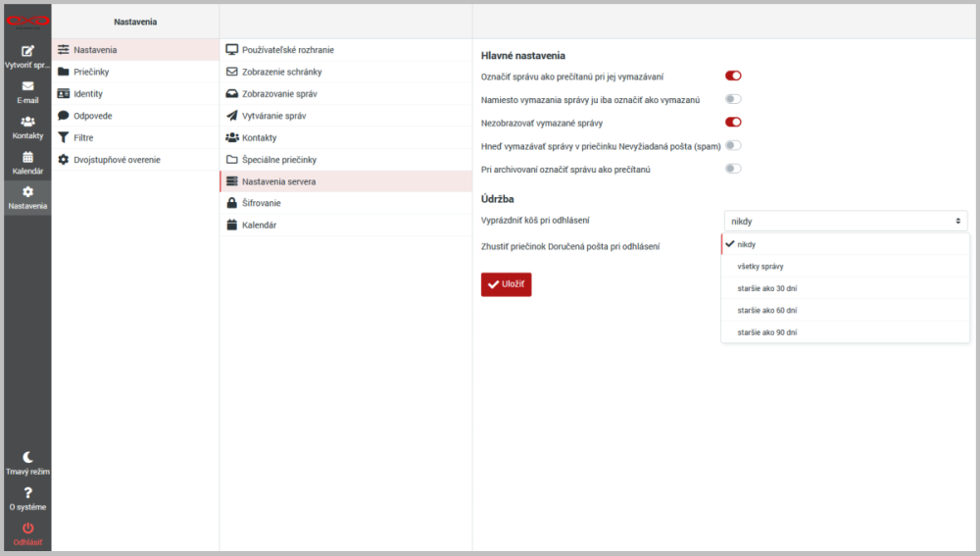Toggle Nezobrazovať vymazané správy switch
Viewport: 980px width, 556px height.
pos(733,122)
